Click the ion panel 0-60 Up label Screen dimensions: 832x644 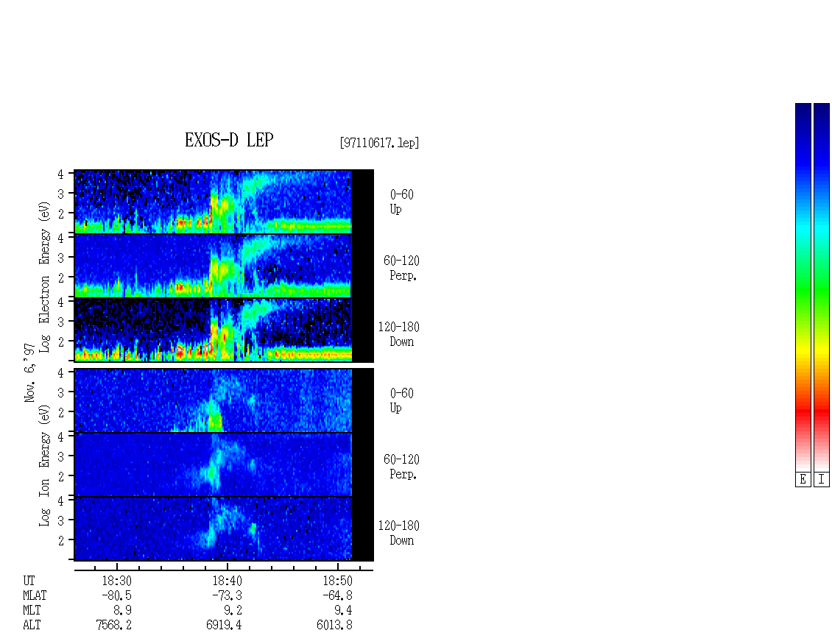402,400
